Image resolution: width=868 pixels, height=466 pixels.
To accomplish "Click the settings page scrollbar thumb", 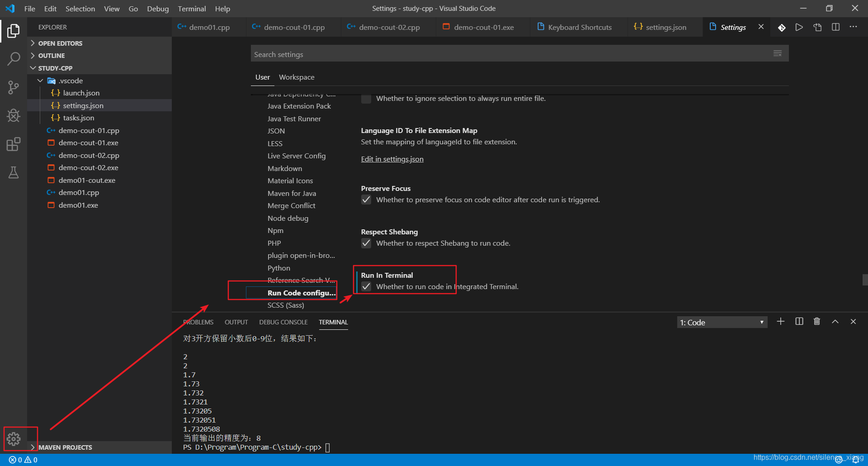I will (865, 280).
